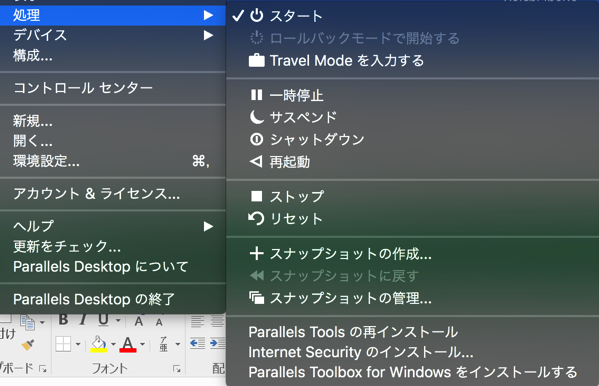This screenshot has width=599, height=386.
Task: Click the pause icon beside 一時停止
Action: click(x=256, y=95)
